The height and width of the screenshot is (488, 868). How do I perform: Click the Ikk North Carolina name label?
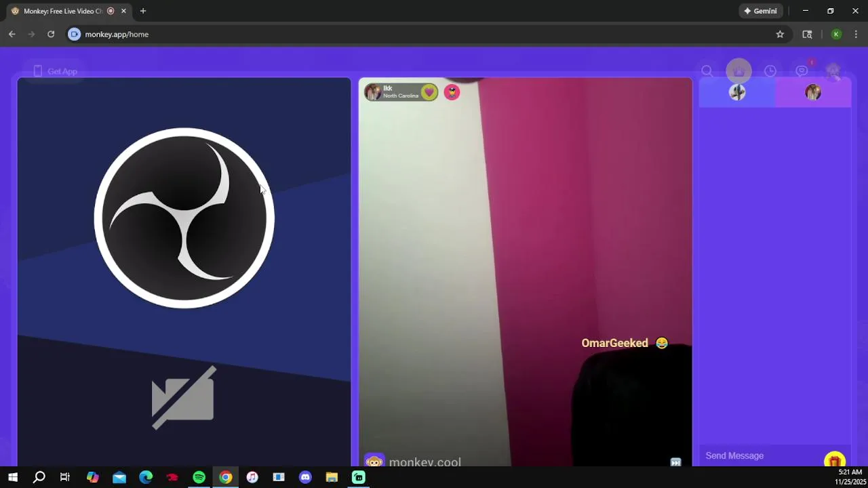coord(400,92)
